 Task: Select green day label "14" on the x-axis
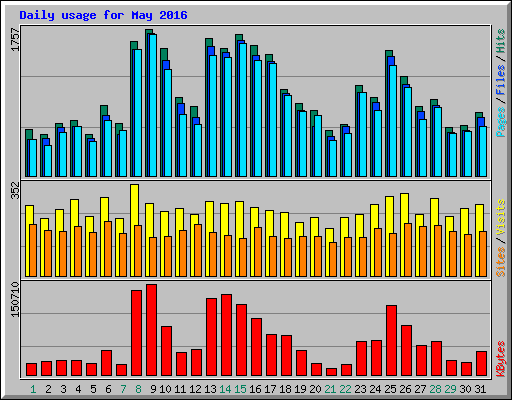pyautogui.click(x=225, y=389)
